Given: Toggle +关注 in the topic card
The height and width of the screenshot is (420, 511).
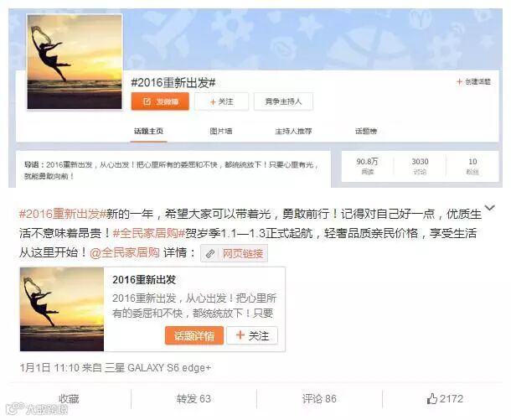Looking at the screenshot, I should [252, 335].
